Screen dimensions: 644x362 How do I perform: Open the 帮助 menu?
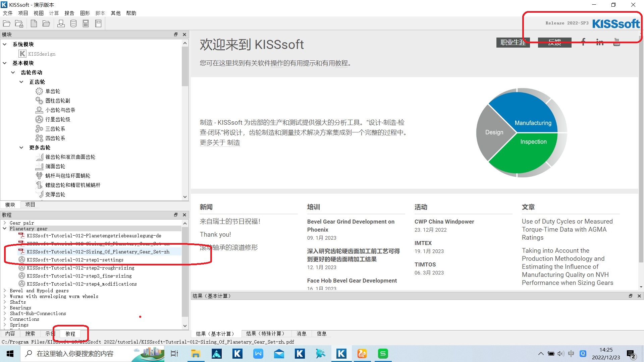pos(131,13)
